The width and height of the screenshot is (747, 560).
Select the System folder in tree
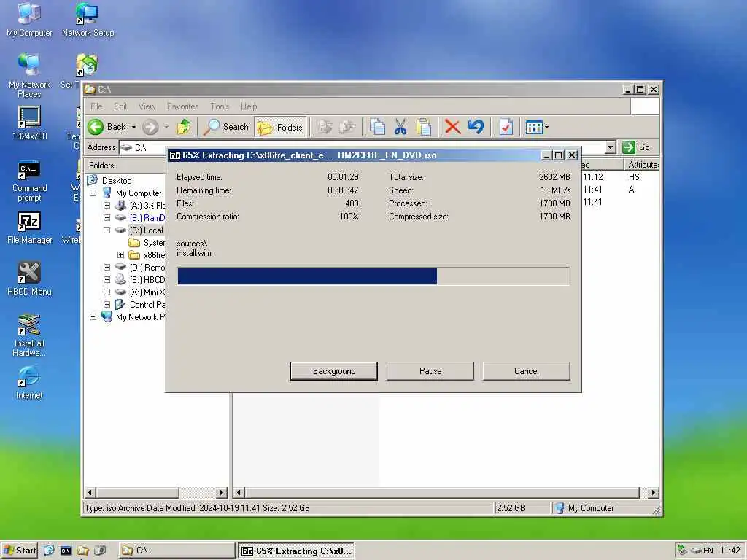[x=154, y=242]
